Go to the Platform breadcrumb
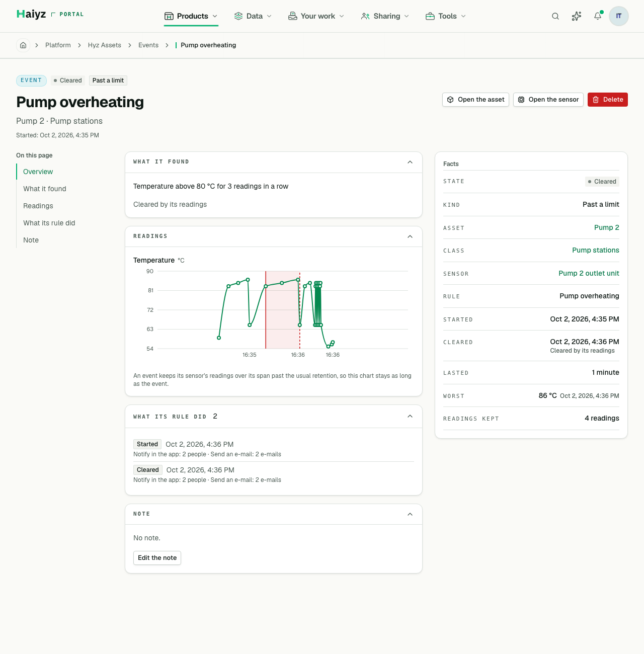644x654 pixels. [58, 45]
